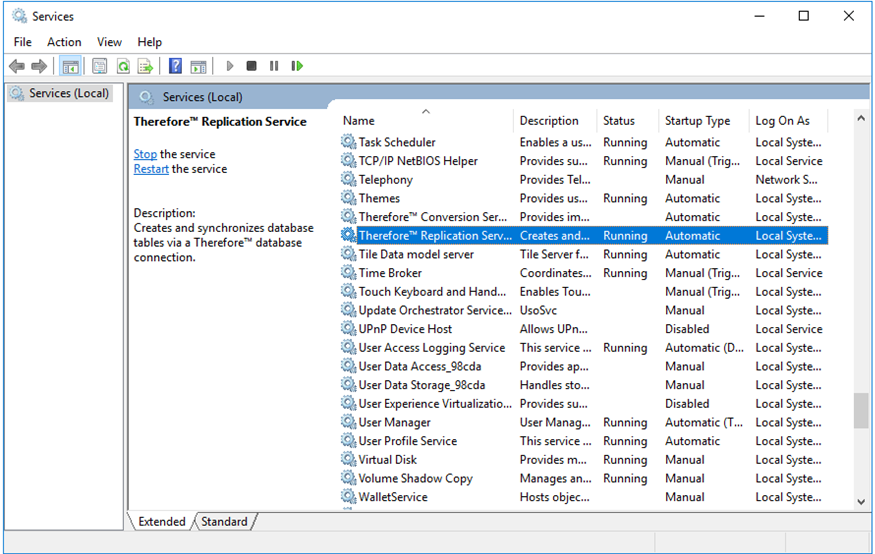The width and height of the screenshot is (875, 554).
Task: Click the Back arrow in the toolbar
Action: click(x=16, y=66)
